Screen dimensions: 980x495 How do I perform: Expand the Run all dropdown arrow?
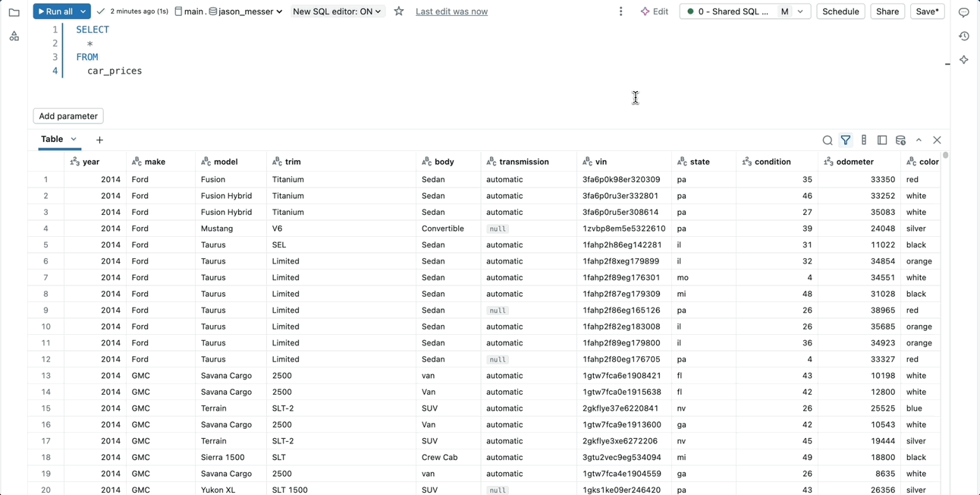[83, 11]
